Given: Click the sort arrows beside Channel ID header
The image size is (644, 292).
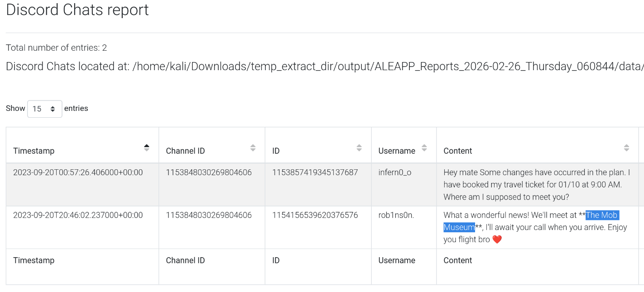Looking at the screenshot, I should (253, 148).
